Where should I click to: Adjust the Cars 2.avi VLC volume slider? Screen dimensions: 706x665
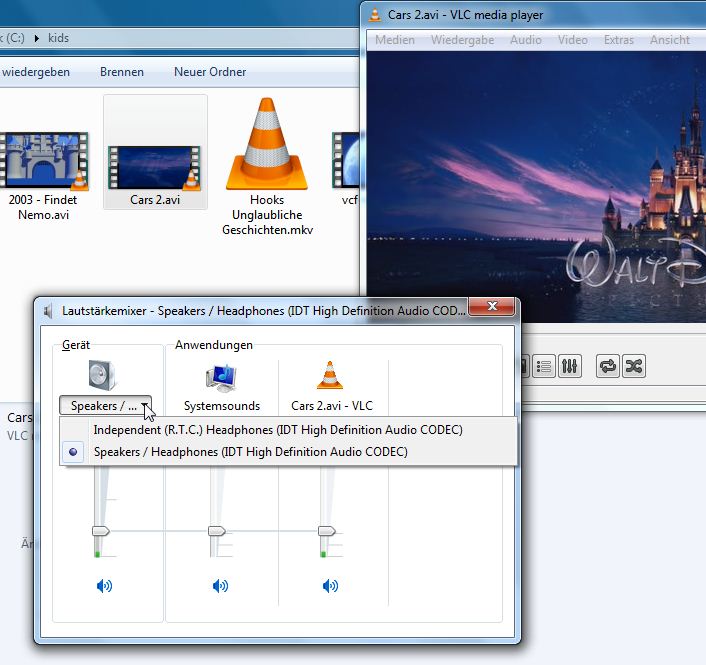coord(327,531)
